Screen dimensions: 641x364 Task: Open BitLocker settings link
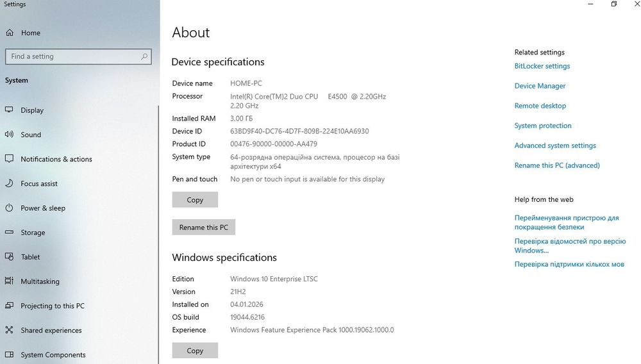[542, 66]
